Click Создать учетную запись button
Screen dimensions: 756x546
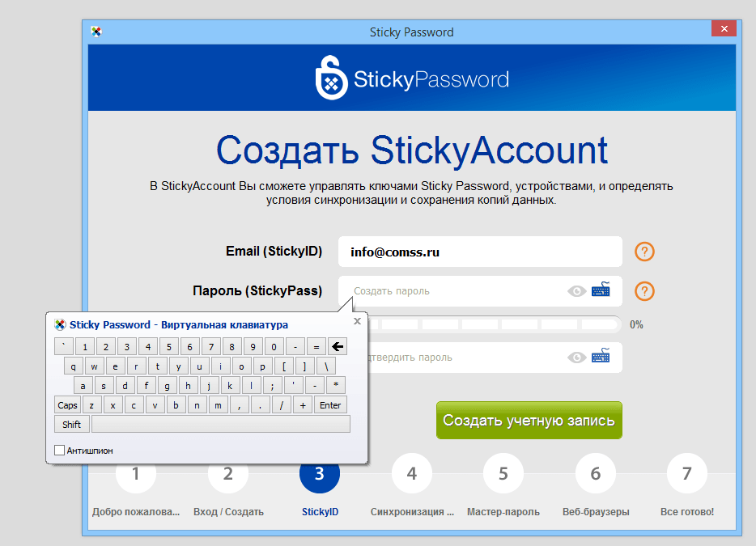point(529,420)
